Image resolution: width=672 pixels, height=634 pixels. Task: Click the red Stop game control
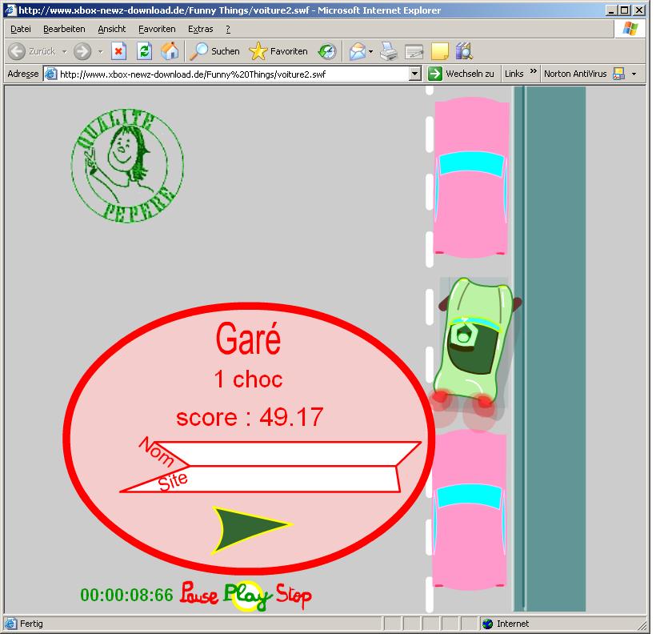294,596
